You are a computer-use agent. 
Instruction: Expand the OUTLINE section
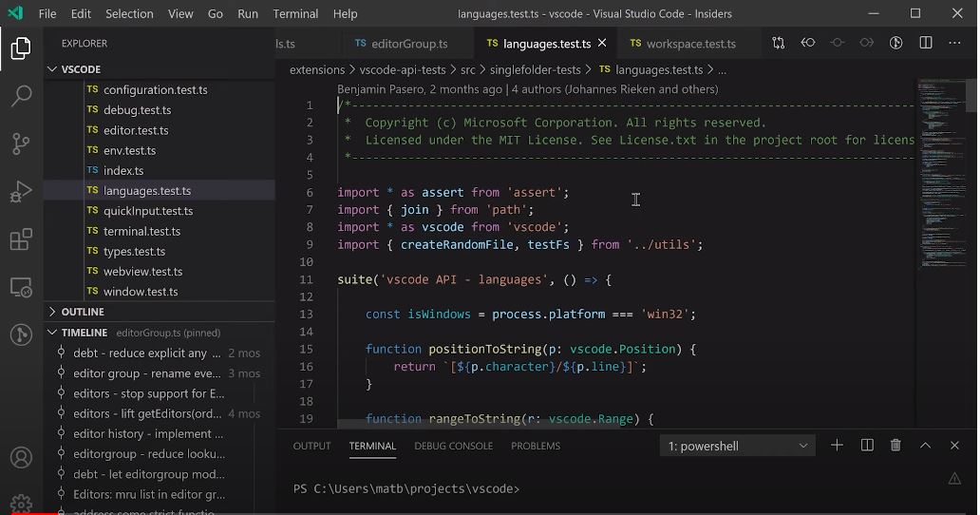pos(52,312)
